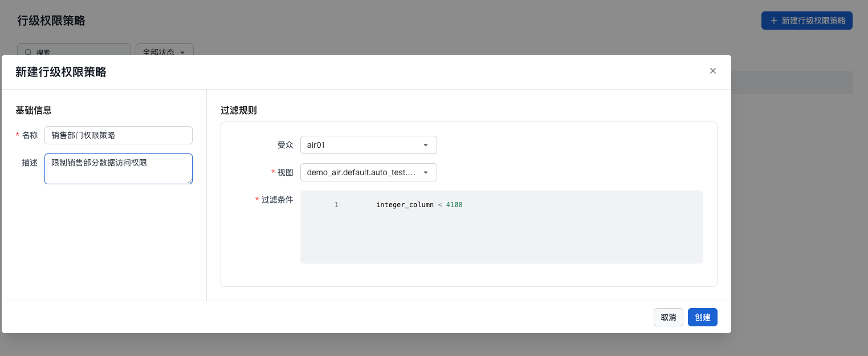Click the 描述 textarea resize handle
The width and height of the screenshot is (868, 356).
[x=189, y=181]
